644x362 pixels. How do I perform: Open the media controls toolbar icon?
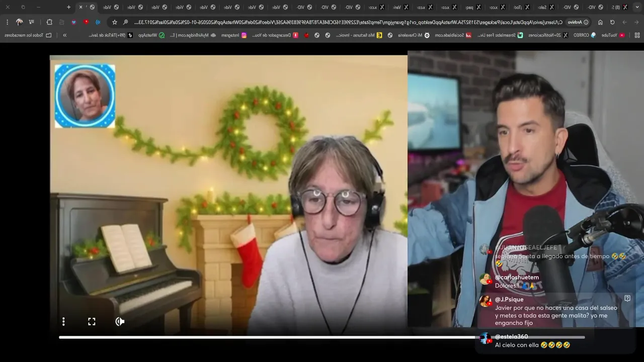point(32,22)
